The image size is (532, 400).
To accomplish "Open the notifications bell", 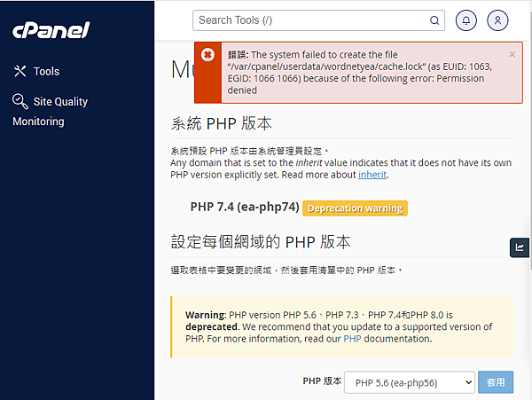I will tap(466, 20).
